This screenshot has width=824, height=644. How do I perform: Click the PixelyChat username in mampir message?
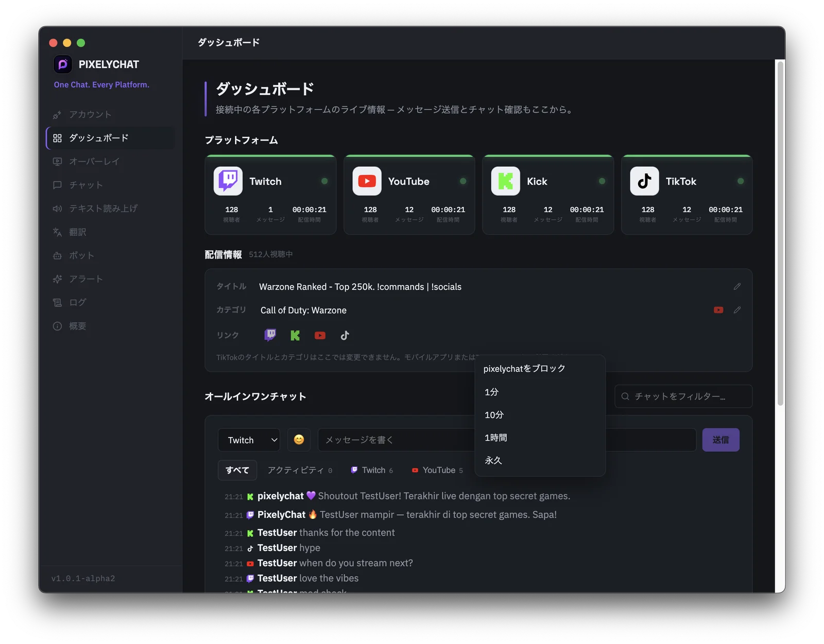281,515
